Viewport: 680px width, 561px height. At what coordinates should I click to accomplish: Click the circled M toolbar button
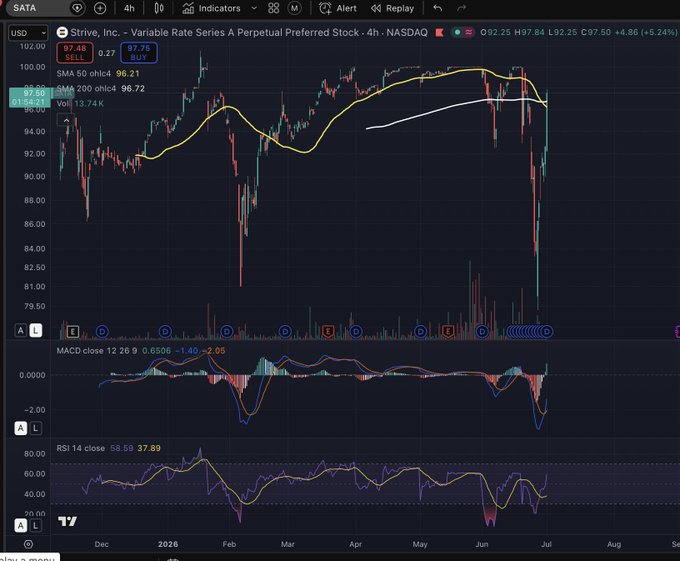click(294, 8)
